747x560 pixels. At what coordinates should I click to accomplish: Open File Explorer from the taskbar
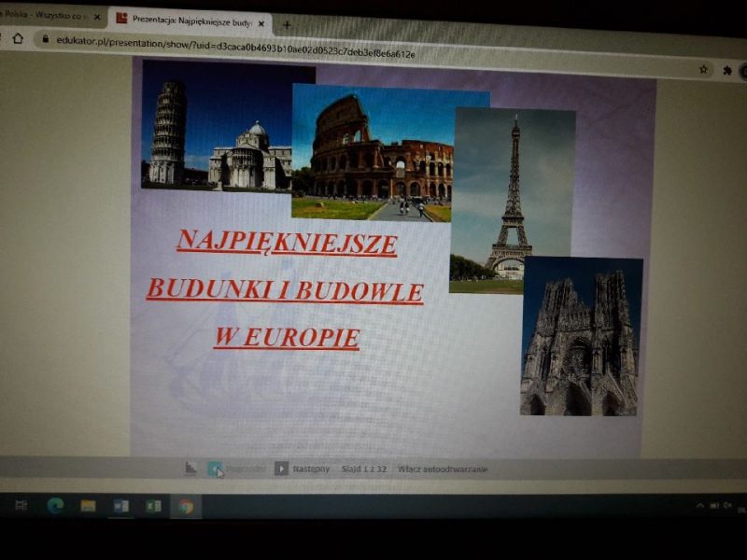(x=88, y=506)
